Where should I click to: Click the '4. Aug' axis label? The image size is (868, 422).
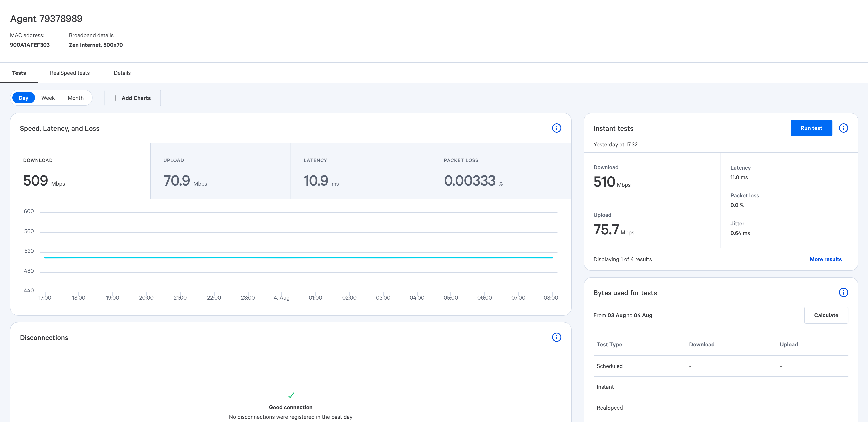point(281,298)
